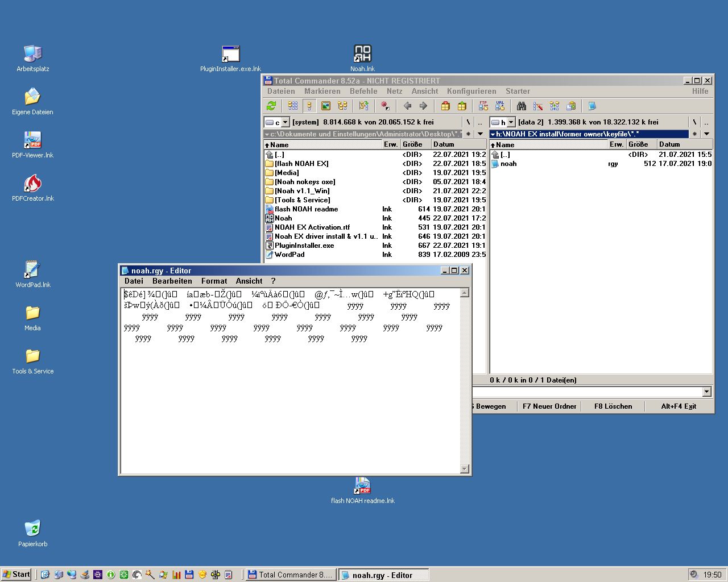The image size is (728, 582).
Task: Select the [Noah nokeys oxe] folder row
Action: [x=375, y=182]
